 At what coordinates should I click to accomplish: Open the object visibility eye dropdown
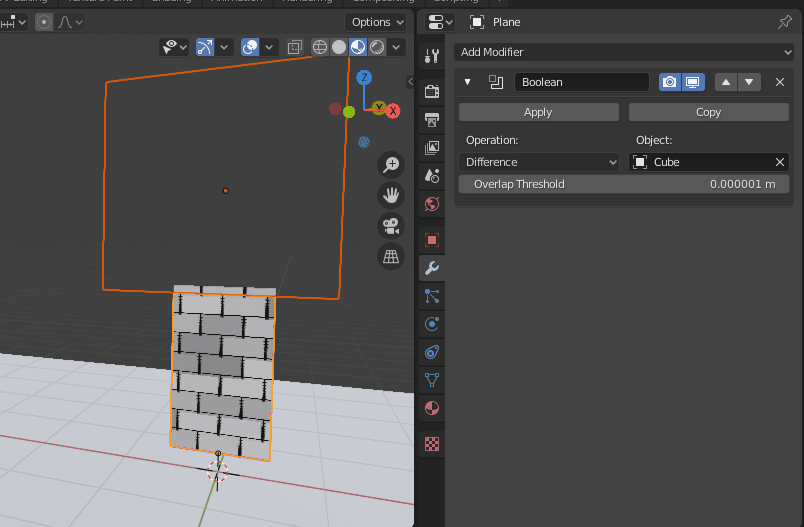(x=174, y=47)
